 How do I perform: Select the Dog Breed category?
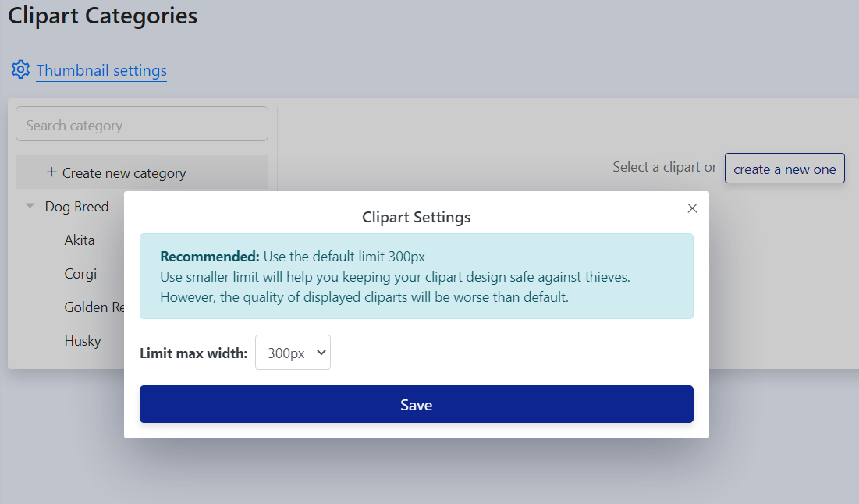pyautogui.click(x=76, y=207)
